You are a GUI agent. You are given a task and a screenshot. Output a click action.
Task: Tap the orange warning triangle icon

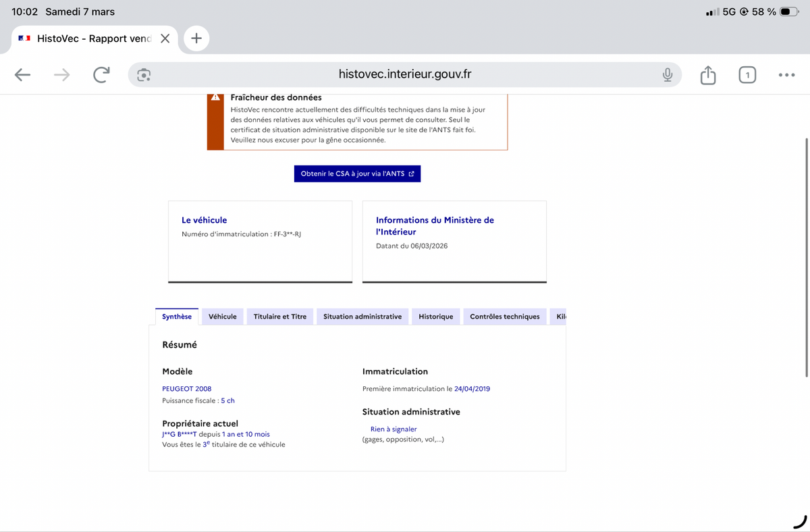click(215, 97)
